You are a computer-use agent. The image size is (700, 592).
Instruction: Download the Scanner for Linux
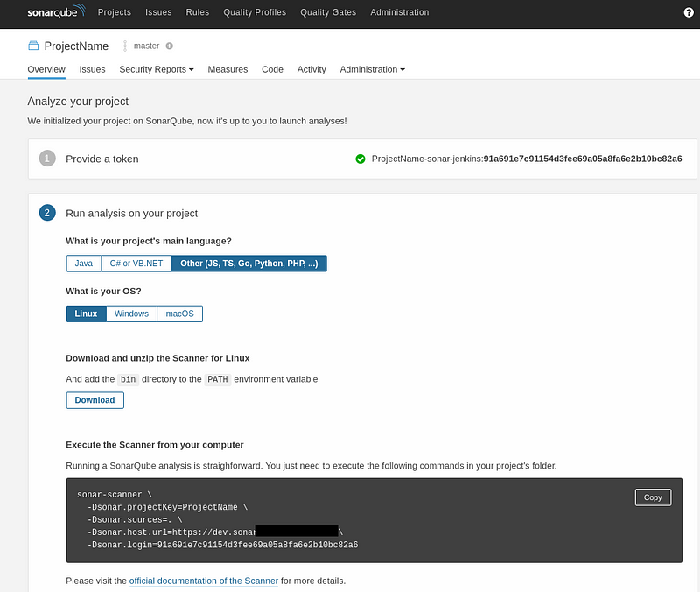click(x=94, y=400)
